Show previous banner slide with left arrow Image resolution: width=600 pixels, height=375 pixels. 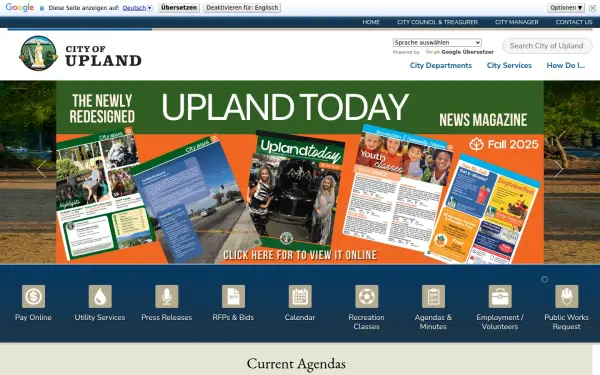pyautogui.click(x=41, y=169)
